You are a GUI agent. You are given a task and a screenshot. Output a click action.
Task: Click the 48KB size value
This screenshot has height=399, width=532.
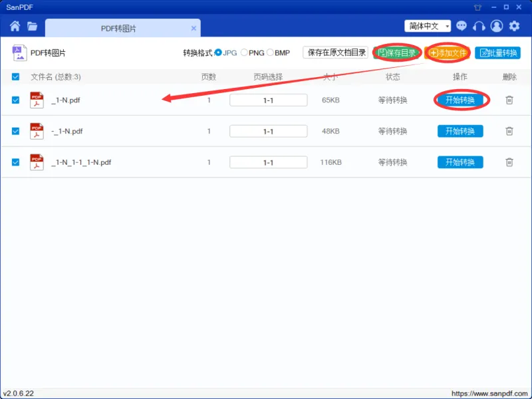(331, 131)
